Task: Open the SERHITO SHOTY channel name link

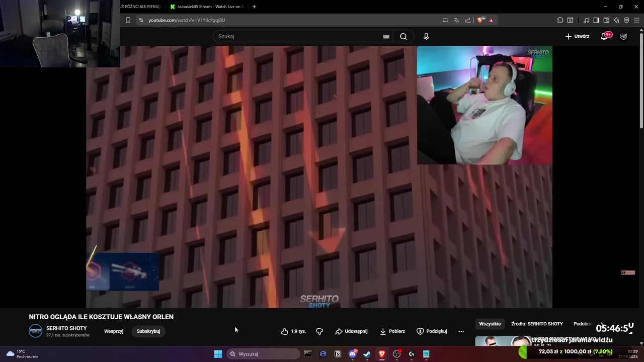Action: point(66,328)
